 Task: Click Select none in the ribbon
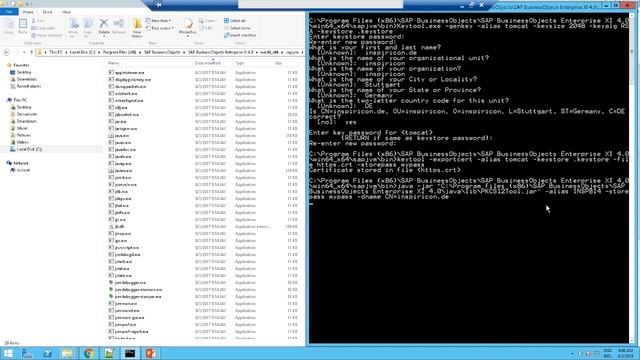pyautogui.click(x=237, y=28)
